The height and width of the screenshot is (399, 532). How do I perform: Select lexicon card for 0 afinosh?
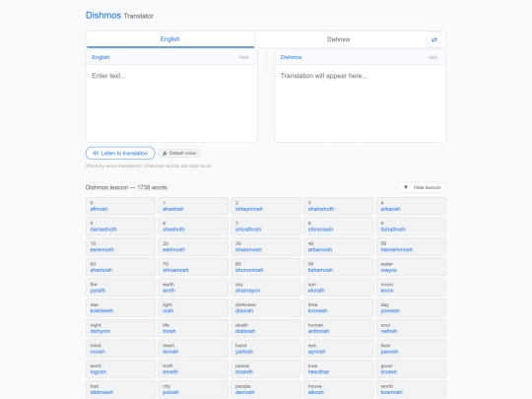coord(121,206)
